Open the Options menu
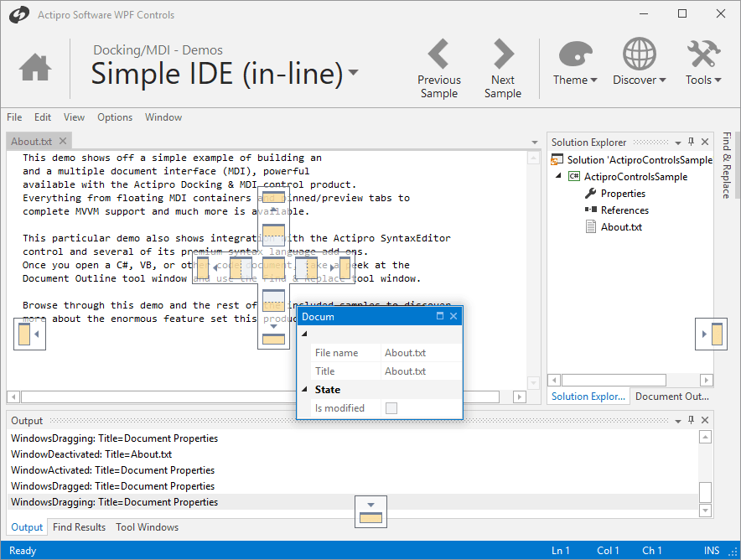This screenshot has height=560, width=741. tap(113, 117)
